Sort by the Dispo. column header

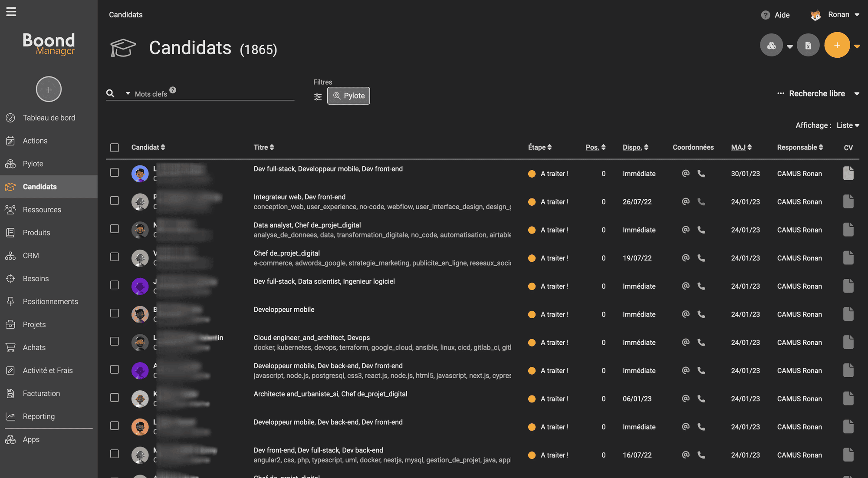(635, 147)
